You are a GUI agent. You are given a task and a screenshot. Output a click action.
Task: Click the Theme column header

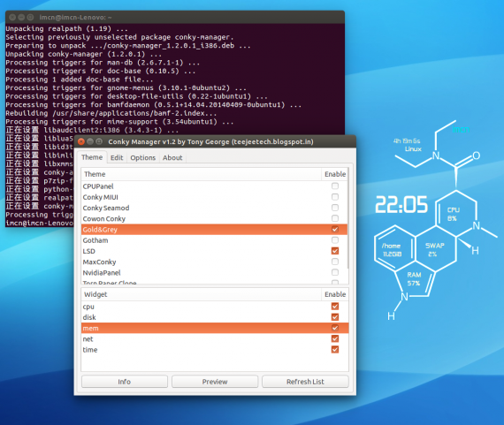(202, 174)
